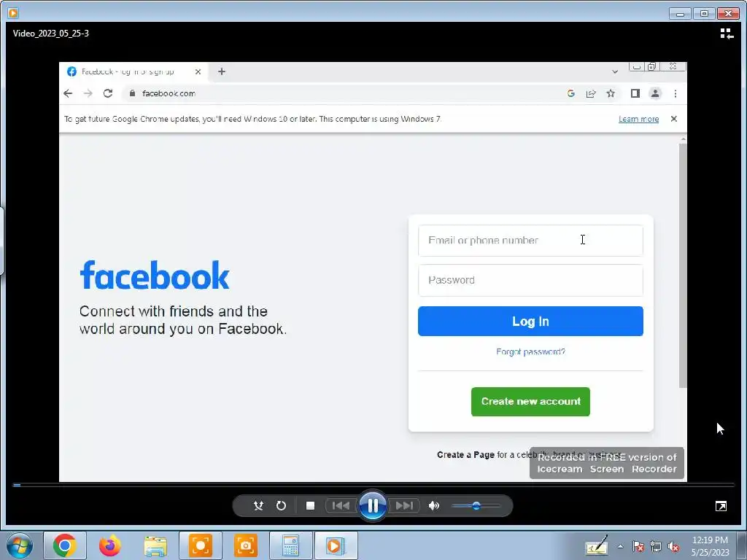
Task: Click the Password field
Action: coord(530,280)
